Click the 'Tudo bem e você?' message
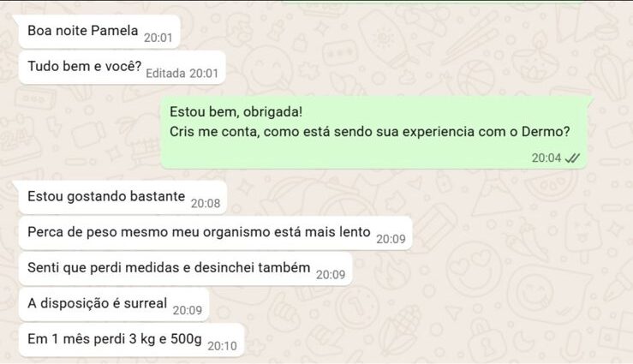Screen dimensions: 633x364 [122, 68]
